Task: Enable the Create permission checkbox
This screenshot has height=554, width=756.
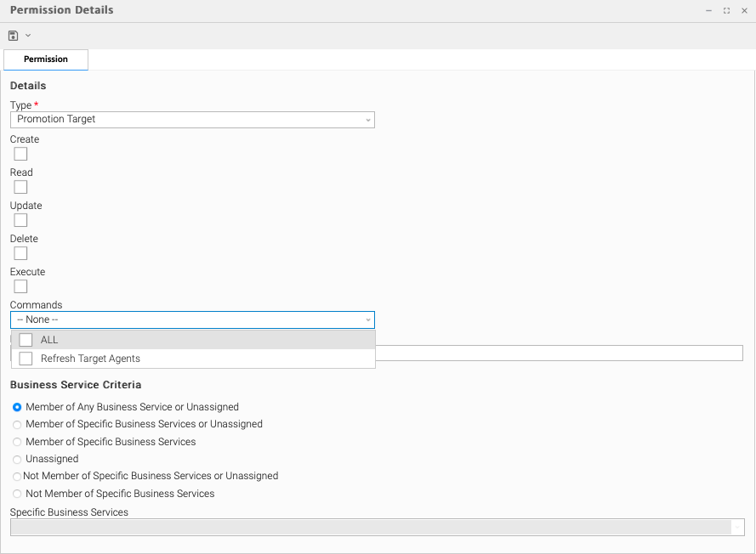Action: point(20,154)
